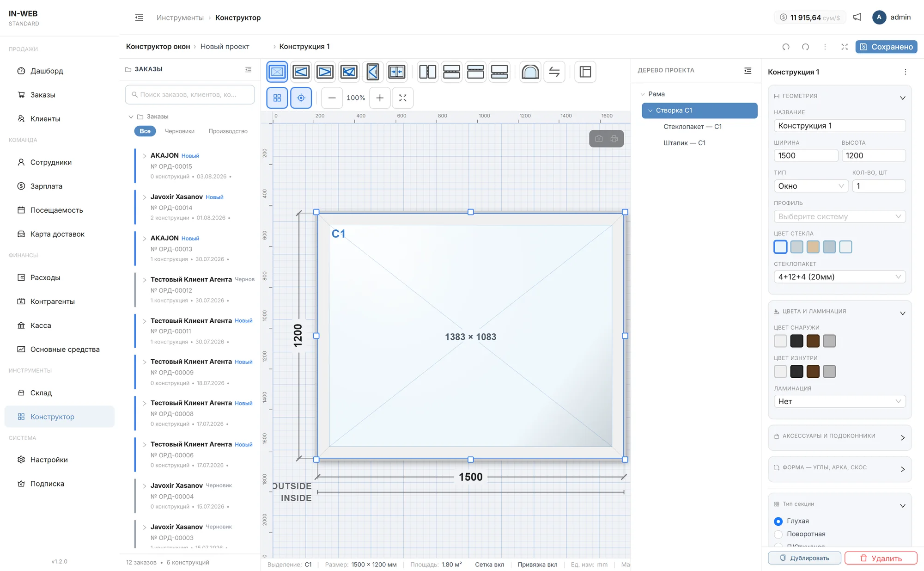Toggle Привязка вкл in status bar
This screenshot has width=924, height=571.
click(537, 565)
